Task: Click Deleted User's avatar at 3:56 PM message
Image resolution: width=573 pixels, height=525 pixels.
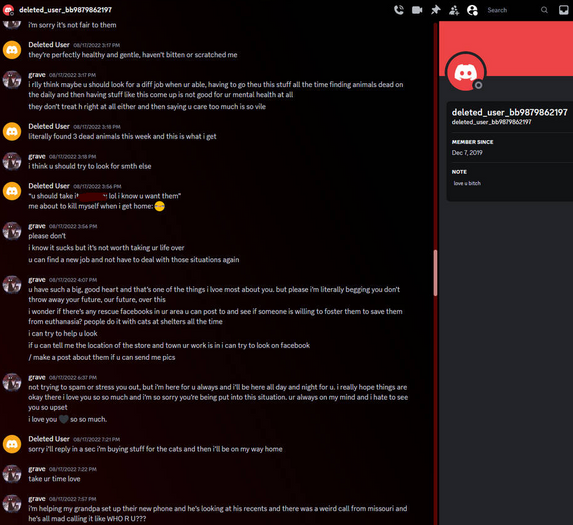Action: click(x=12, y=191)
